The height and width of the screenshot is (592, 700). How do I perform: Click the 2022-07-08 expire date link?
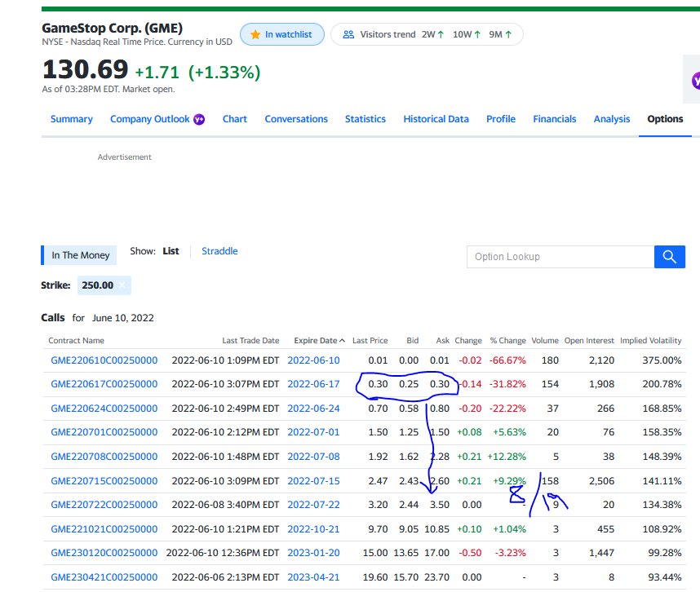pyautogui.click(x=313, y=457)
